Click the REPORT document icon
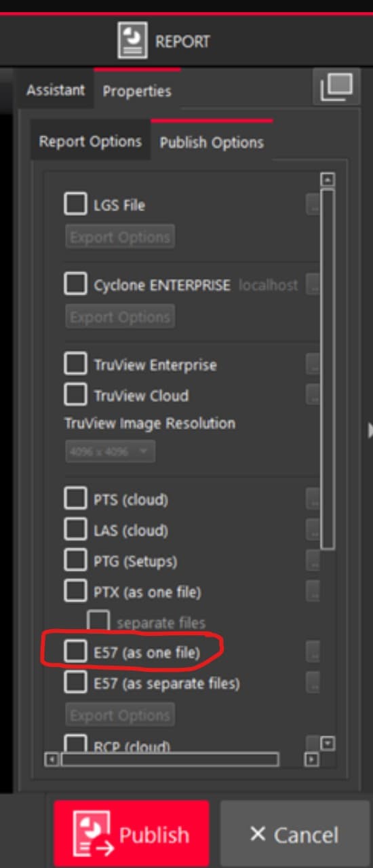 click(132, 41)
